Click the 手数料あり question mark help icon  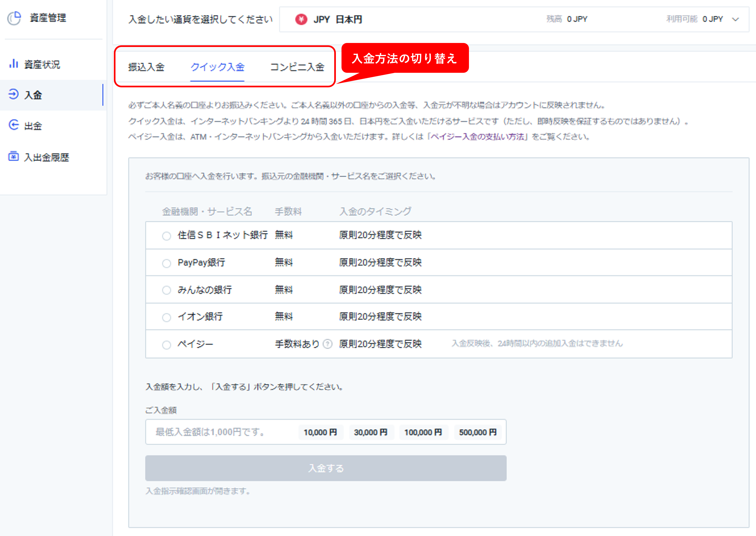[x=327, y=344]
